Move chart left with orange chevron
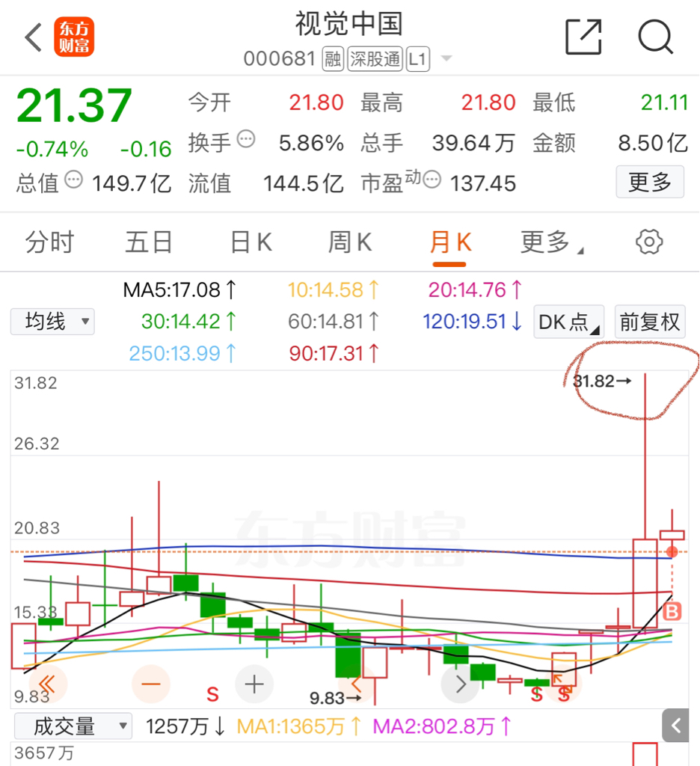The height and width of the screenshot is (766, 700). (x=357, y=684)
